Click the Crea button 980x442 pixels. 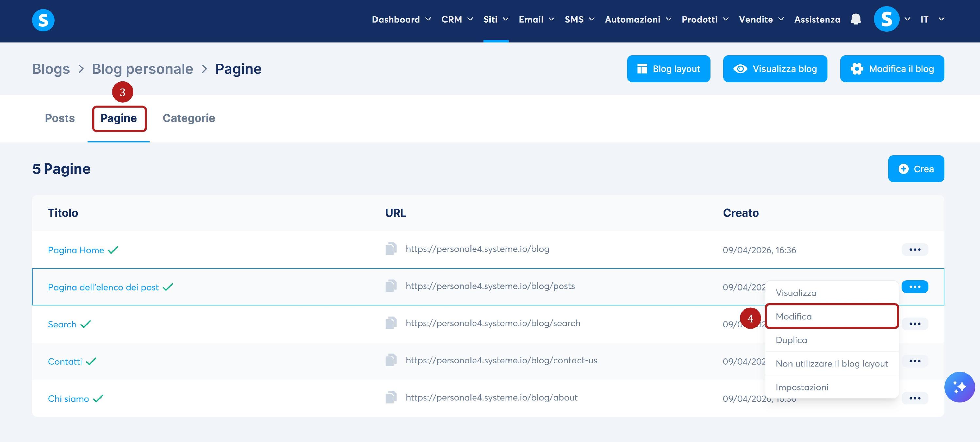[x=916, y=169]
